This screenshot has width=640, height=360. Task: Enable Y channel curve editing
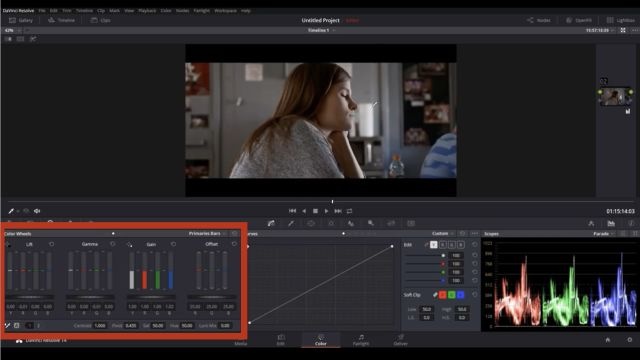coord(433,244)
